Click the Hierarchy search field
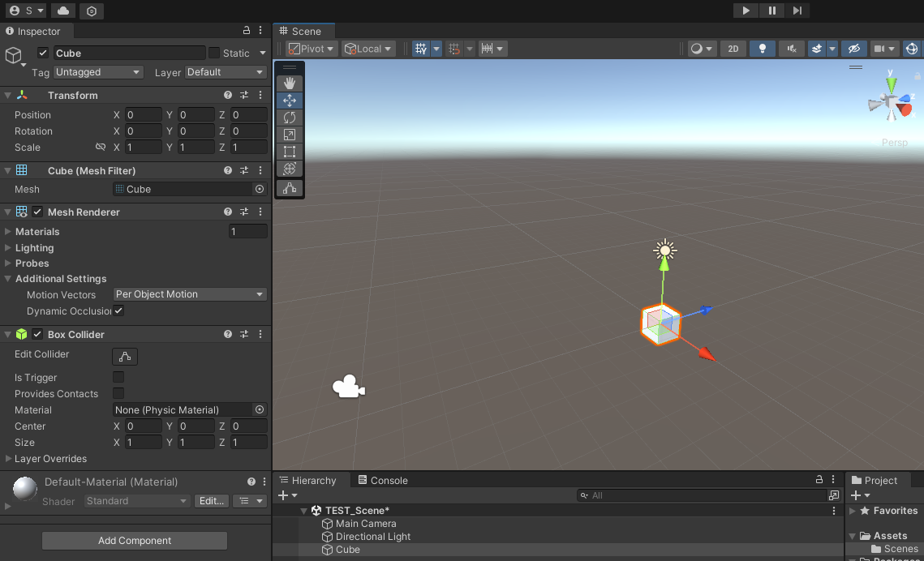Image resolution: width=924 pixels, height=561 pixels. [x=703, y=495]
